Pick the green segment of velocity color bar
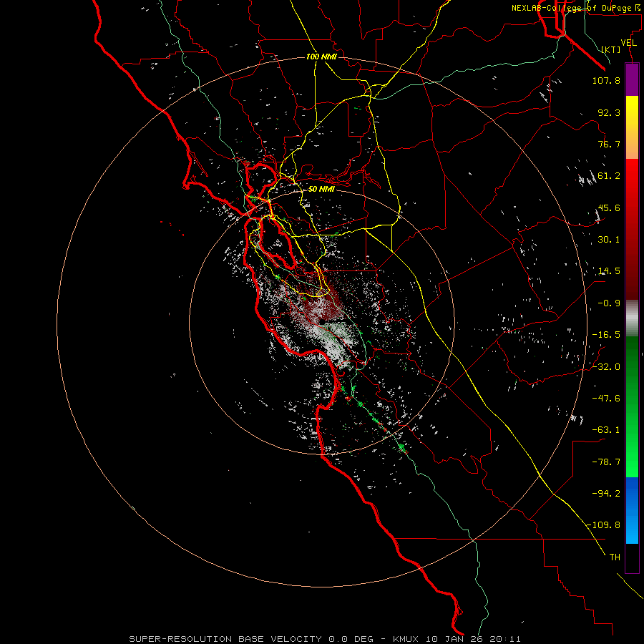The image size is (644, 644). [632, 406]
